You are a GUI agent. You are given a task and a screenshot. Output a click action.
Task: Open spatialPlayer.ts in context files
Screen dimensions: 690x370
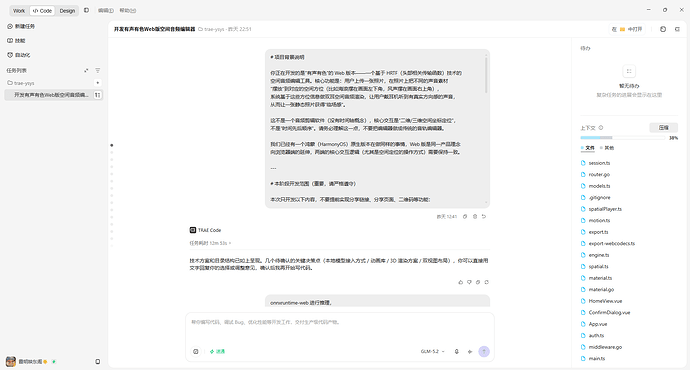[x=605, y=209]
